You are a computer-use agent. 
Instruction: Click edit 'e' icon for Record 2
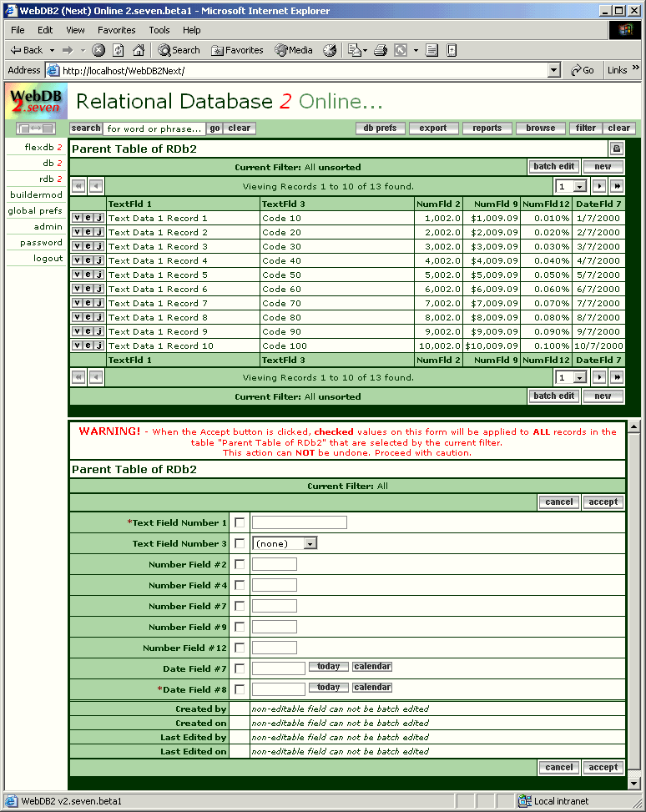coord(88,232)
